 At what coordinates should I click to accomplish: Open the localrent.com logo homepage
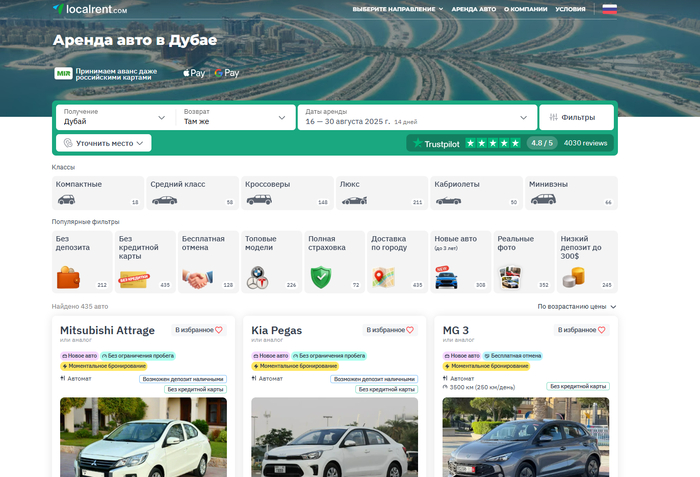tap(90, 9)
